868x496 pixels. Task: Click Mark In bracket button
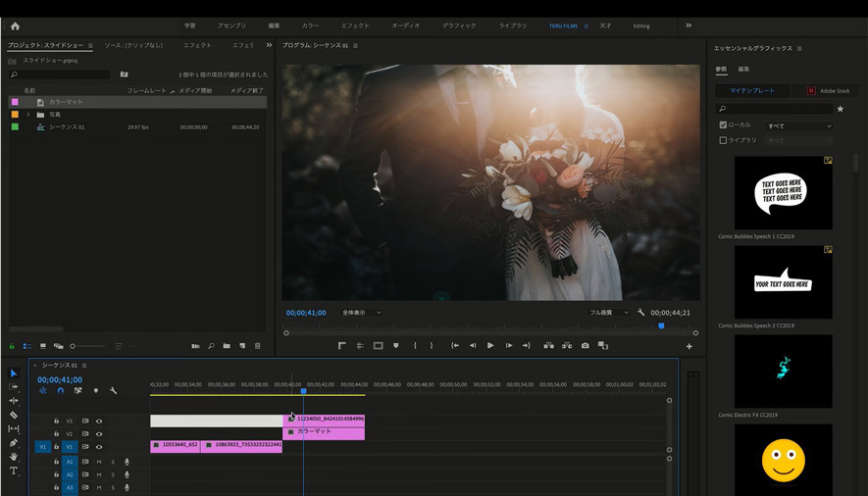click(415, 346)
